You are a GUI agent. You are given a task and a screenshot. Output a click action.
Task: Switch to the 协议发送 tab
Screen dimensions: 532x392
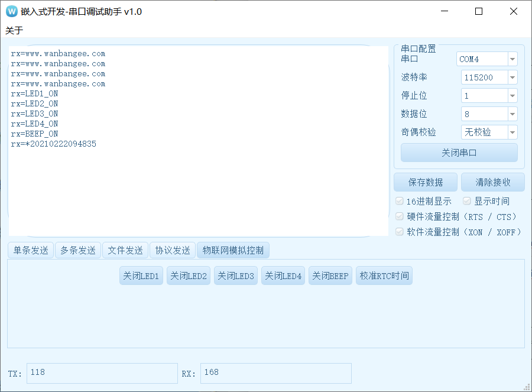(173, 251)
